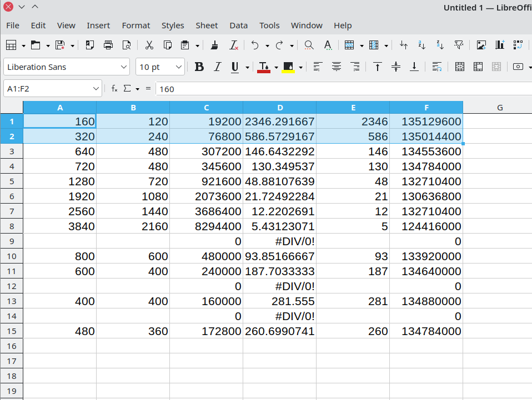The width and height of the screenshot is (532, 400).
Task: Click Merge and Center Cells button
Action: pos(459,67)
